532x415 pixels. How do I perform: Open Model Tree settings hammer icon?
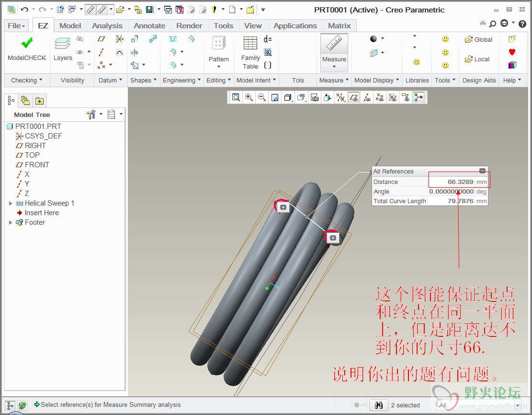91,115
